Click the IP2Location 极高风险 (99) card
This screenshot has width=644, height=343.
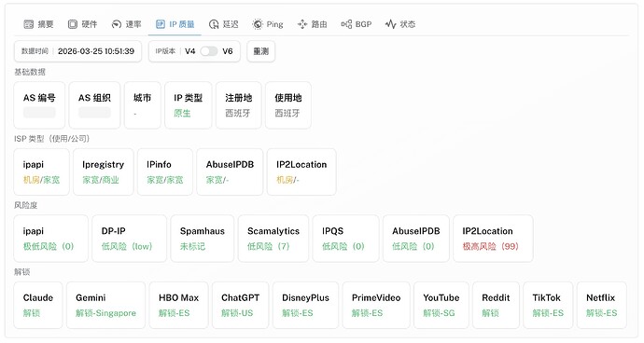point(493,239)
